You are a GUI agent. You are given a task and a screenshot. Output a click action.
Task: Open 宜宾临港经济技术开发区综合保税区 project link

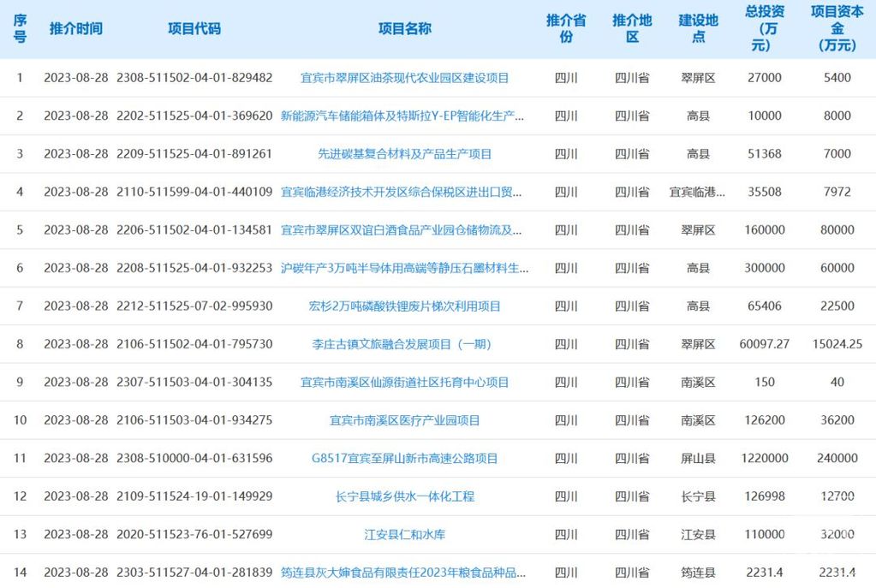pyautogui.click(x=404, y=192)
